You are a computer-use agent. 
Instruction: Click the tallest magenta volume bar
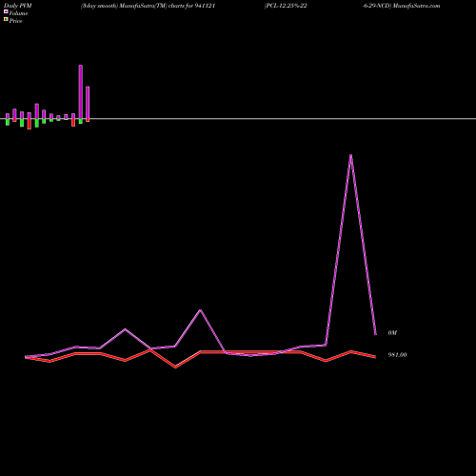click(x=81, y=92)
